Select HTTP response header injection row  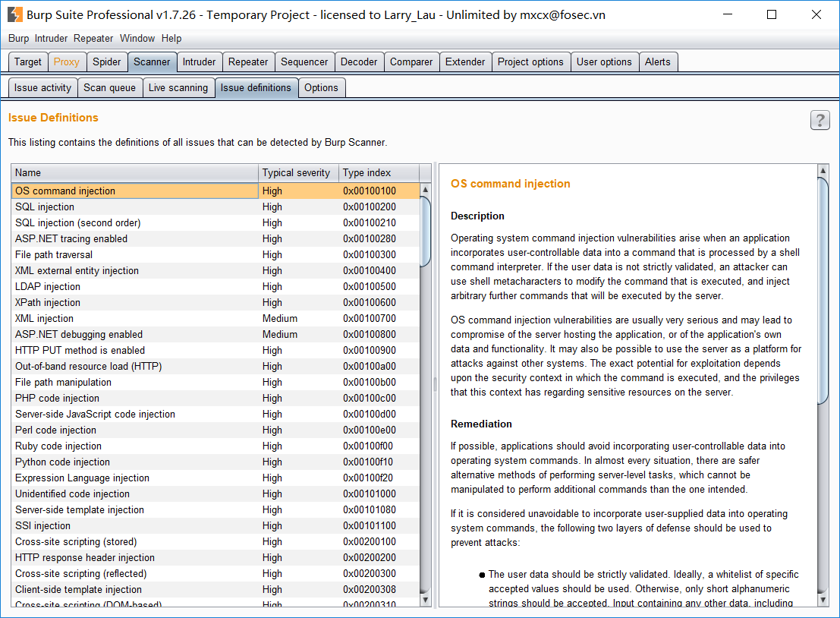pos(216,557)
